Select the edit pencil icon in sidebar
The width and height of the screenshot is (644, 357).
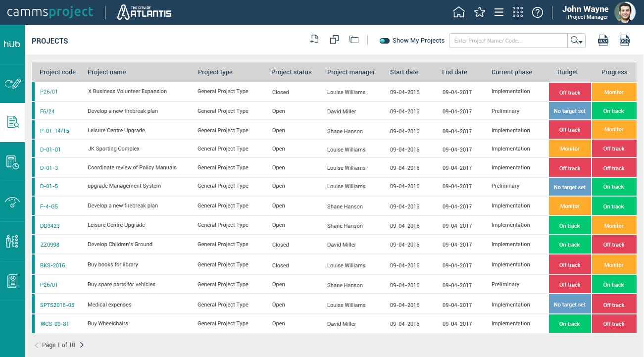pyautogui.click(x=12, y=83)
